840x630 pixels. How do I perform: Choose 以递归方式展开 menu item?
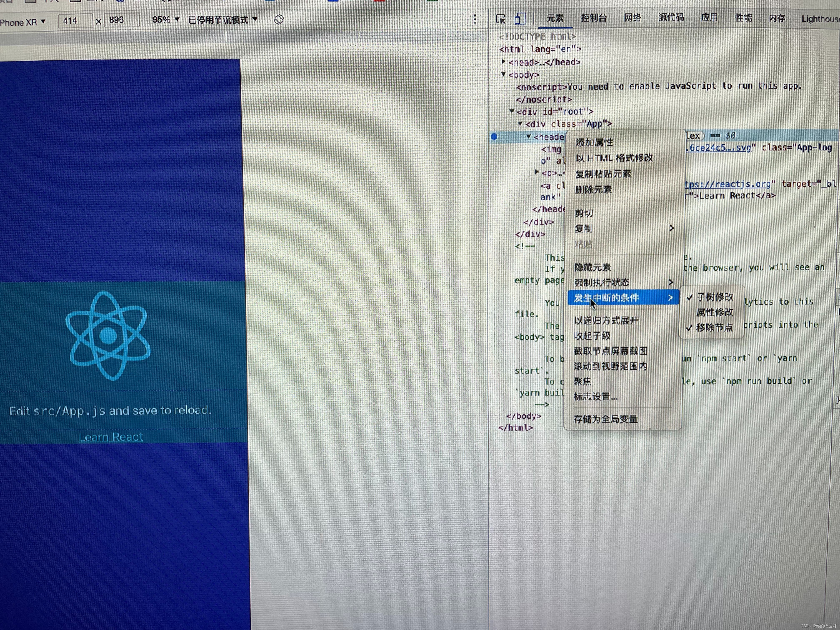[x=624, y=320]
